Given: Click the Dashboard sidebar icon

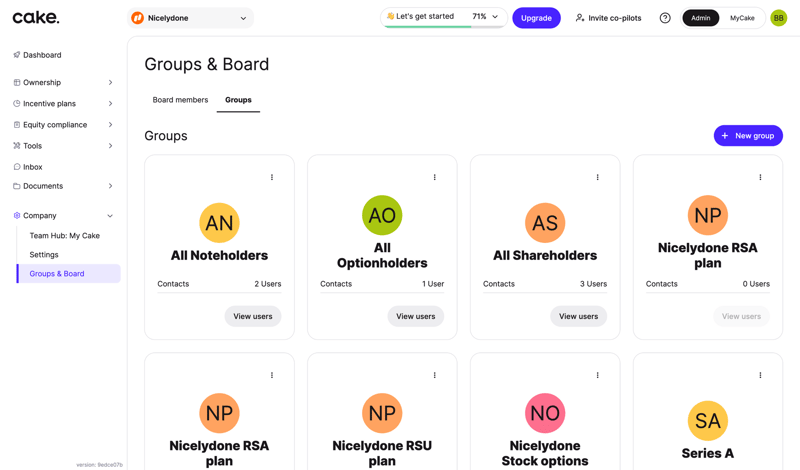Looking at the screenshot, I should (17, 55).
